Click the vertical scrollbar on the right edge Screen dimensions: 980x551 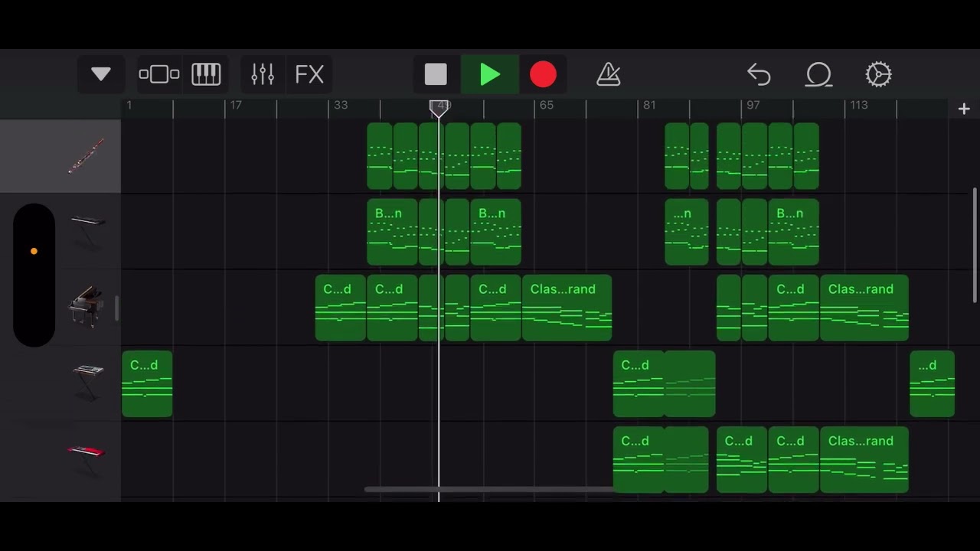975,245
